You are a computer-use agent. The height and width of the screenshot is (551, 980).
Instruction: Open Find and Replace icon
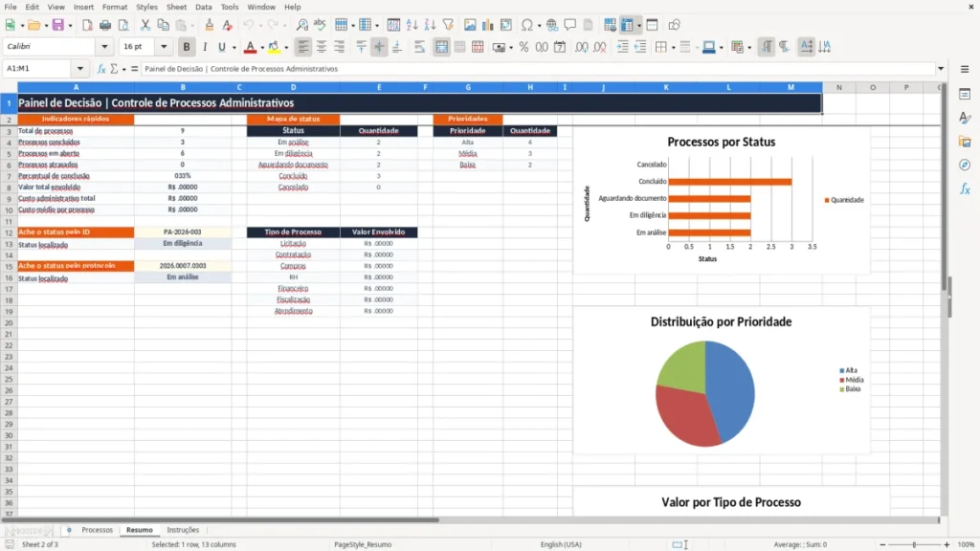click(301, 25)
